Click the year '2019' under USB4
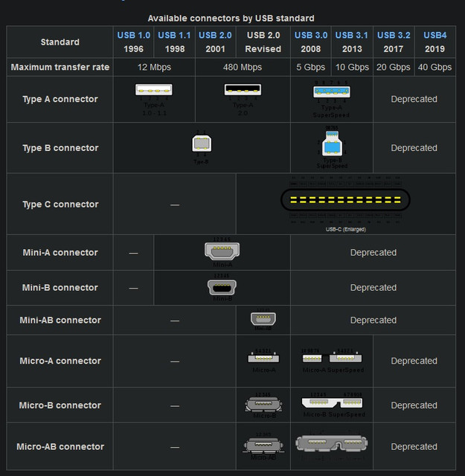Viewport: 465px width, 476px height. click(434, 49)
